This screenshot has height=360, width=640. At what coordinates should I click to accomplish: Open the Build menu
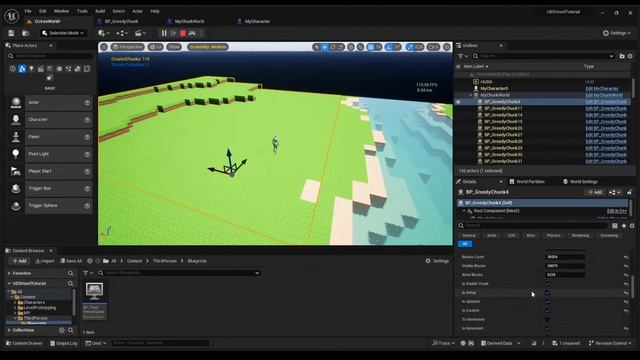click(x=100, y=11)
